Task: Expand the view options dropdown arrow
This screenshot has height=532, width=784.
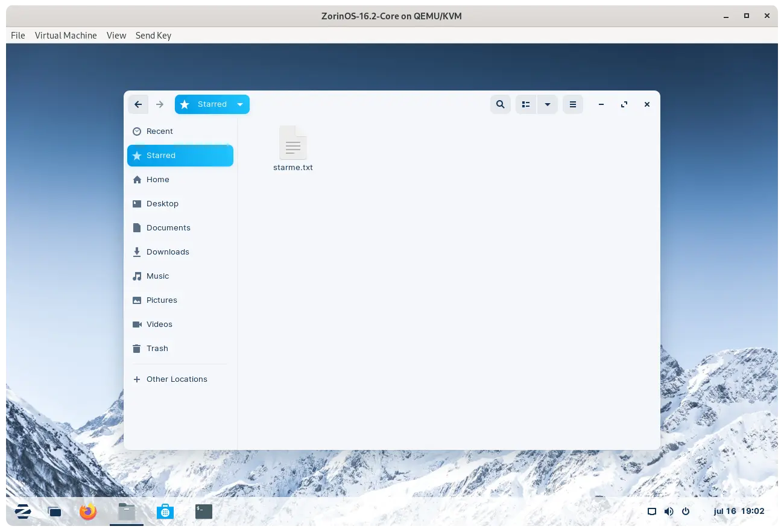Action: pos(548,104)
